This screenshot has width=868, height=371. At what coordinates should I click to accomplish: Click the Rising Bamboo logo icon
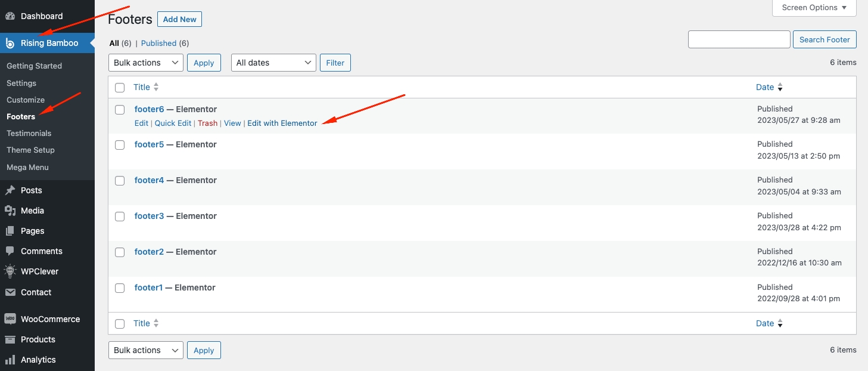pos(10,43)
